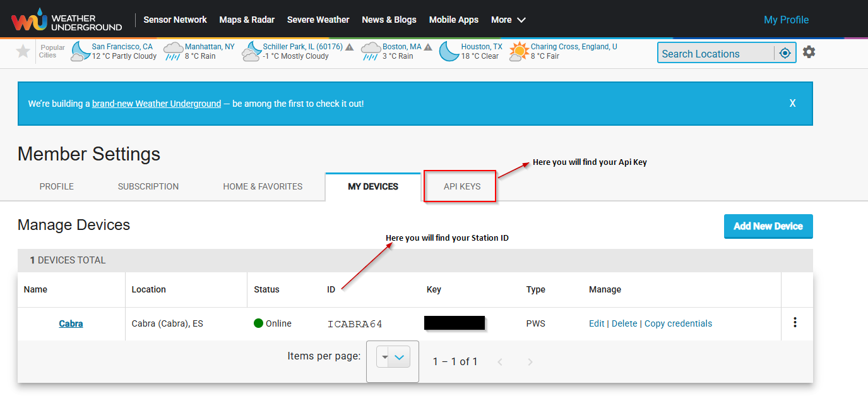Open Mobile Apps menu
868x398 pixels.
coord(454,20)
